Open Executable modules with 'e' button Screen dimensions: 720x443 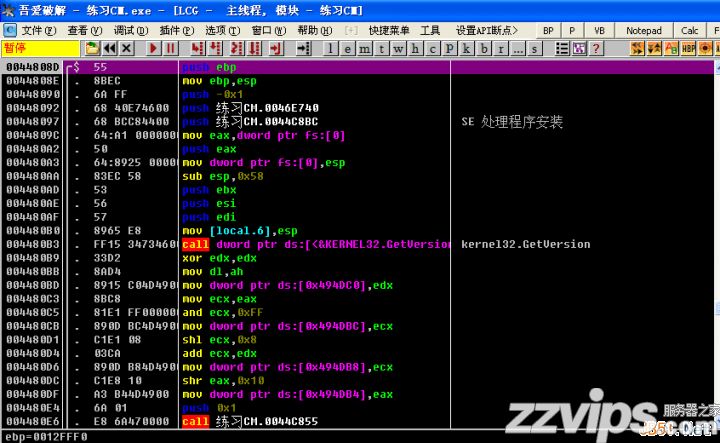point(348,48)
